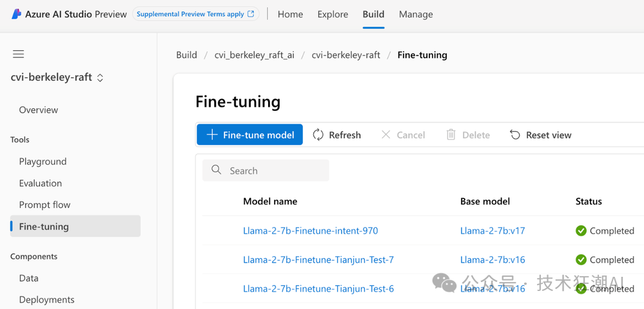Click the Fine-tuning page heading
The width and height of the screenshot is (644, 309).
(x=238, y=101)
